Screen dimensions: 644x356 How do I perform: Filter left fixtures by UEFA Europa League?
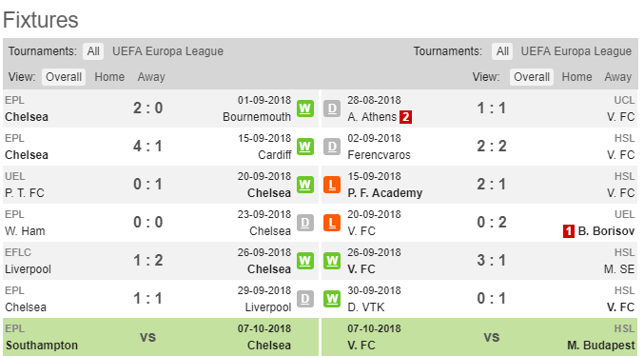[x=167, y=51]
